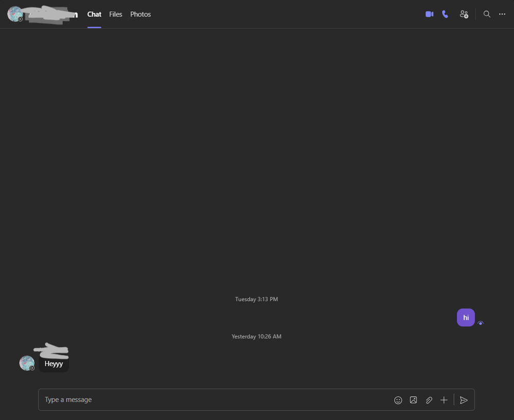Open the sender avatar beside Heyyy
Viewport: 514px width, 420px height.
pos(27,363)
